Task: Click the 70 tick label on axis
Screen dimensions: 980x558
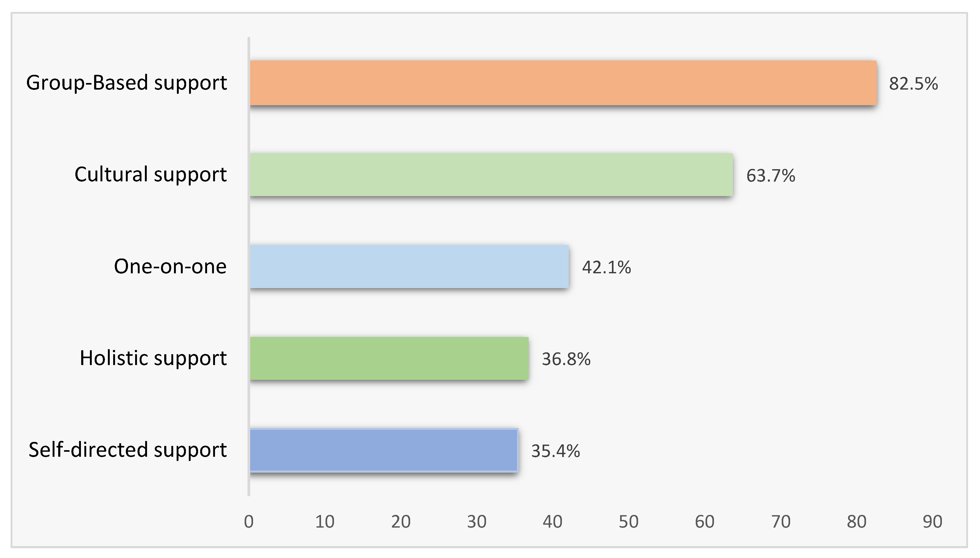Action: [x=781, y=522]
